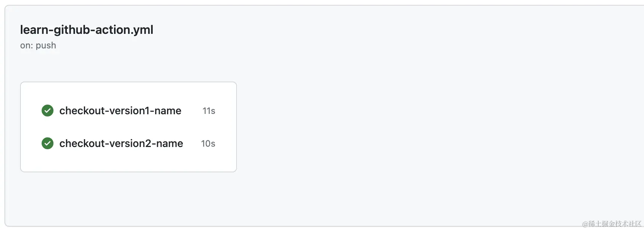Select the learn-github-action.yml workflow title

coord(87,30)
